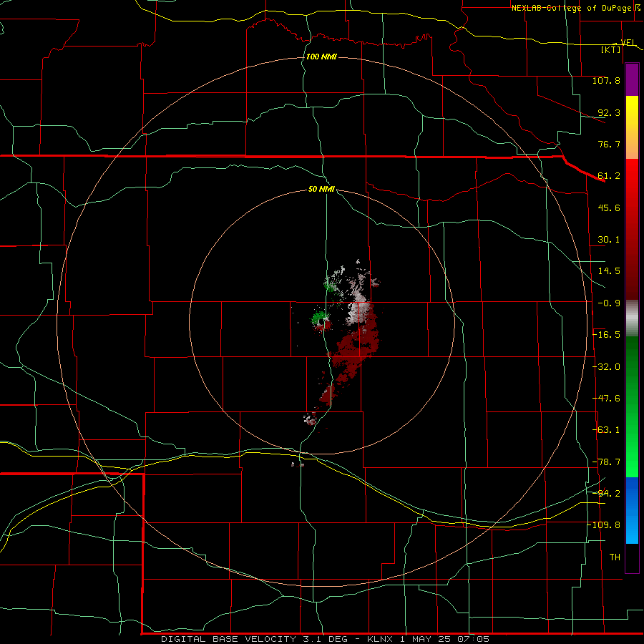The image size is (644, 644).
Task: Click the NEXLAB-College of DuPage watermark text
Action: click(x=570, y=8)
